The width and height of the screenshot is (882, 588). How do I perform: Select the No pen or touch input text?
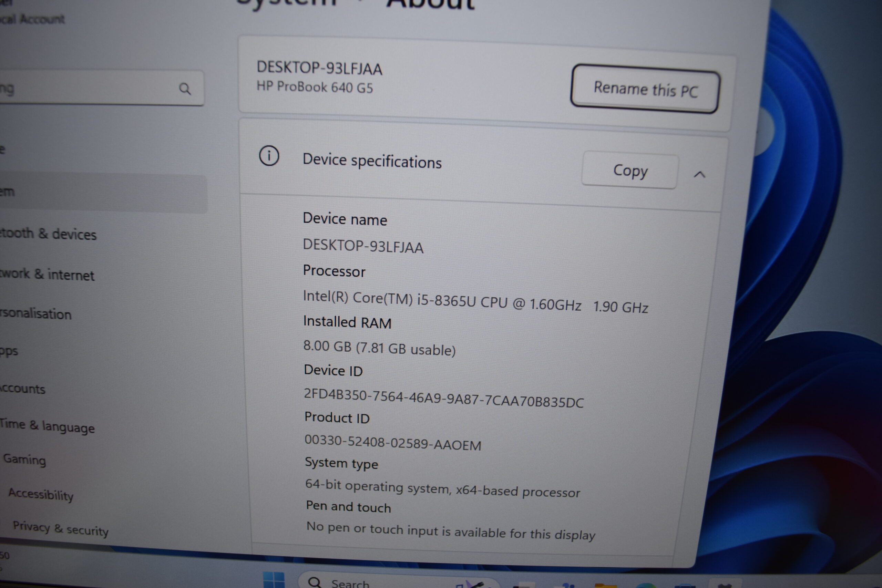point(451,532)
